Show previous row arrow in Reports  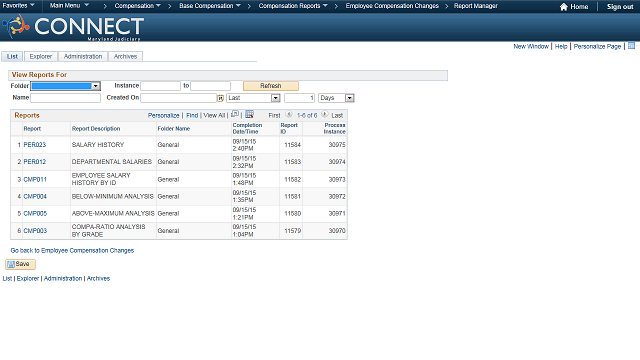coord(289,115)
